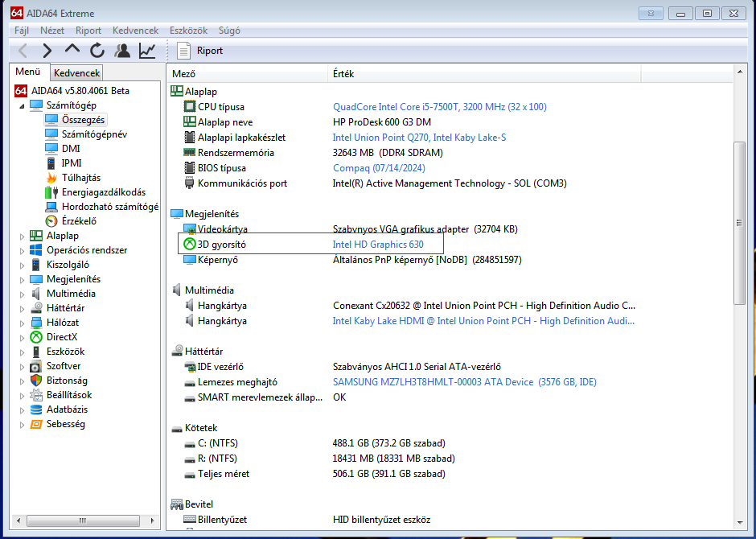Open the user profile toolbar icon
The width and height of the screenshot is (756, 539).
[122, 51]
